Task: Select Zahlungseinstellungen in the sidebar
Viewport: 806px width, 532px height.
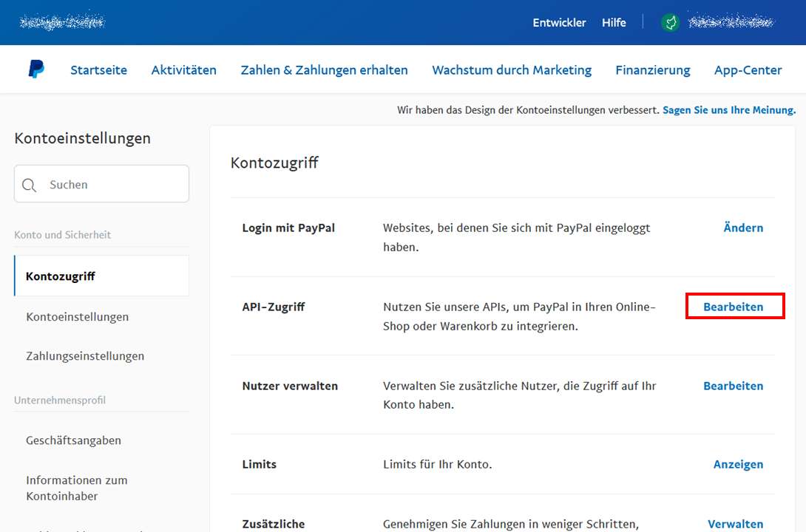Action: (85, 356)
